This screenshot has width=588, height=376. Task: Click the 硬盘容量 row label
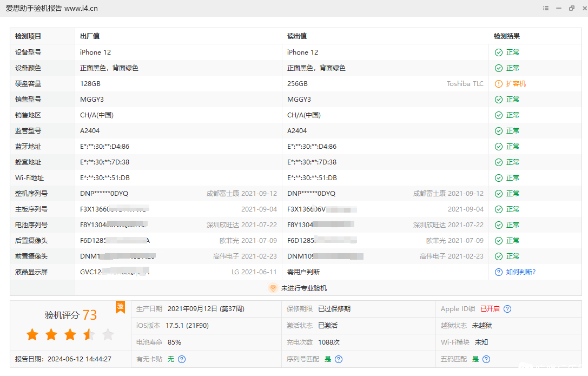pos(28,84)
